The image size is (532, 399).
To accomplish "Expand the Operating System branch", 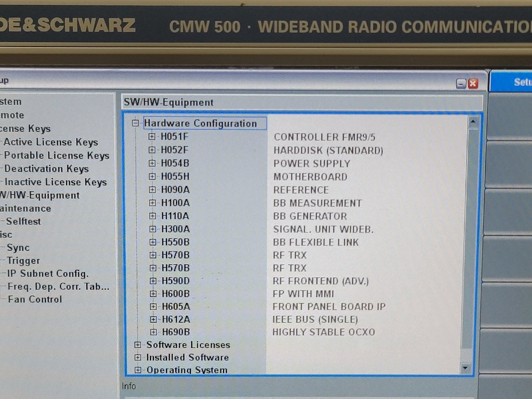I will pyautogui.click(x=137, y=370).
